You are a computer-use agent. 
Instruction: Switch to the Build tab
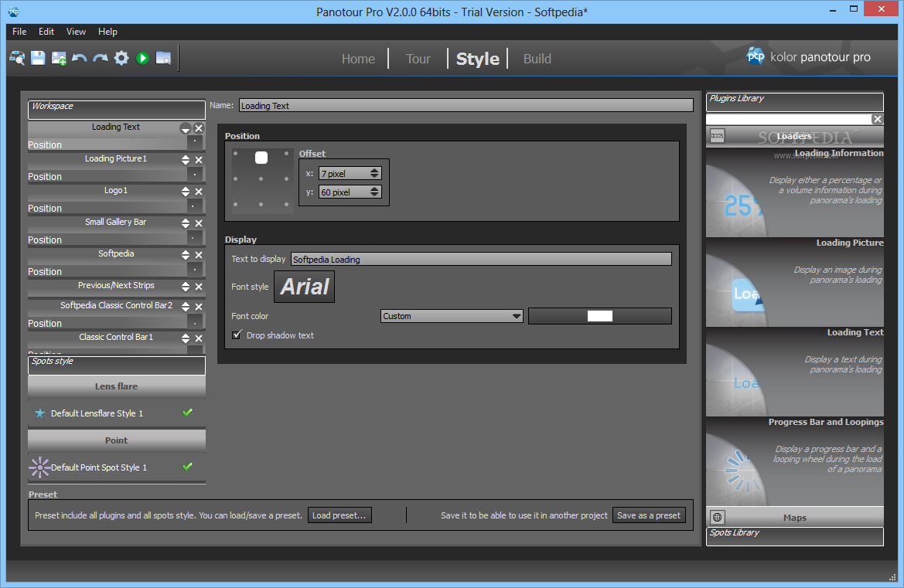click(537, 59)
